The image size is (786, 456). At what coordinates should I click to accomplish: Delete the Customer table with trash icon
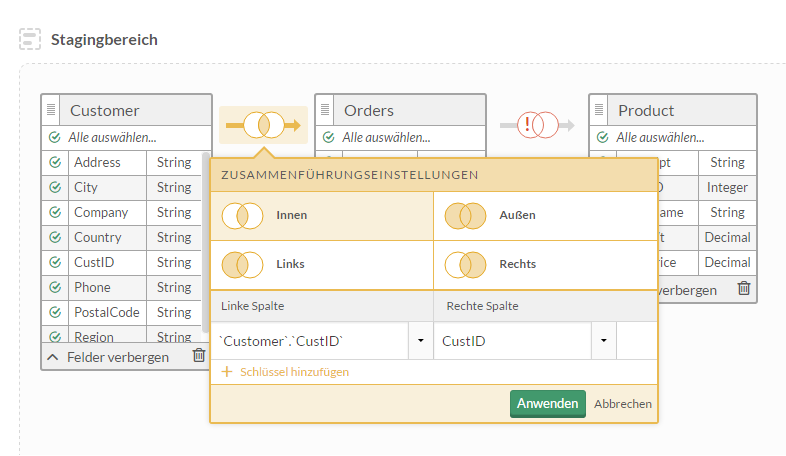199,356
